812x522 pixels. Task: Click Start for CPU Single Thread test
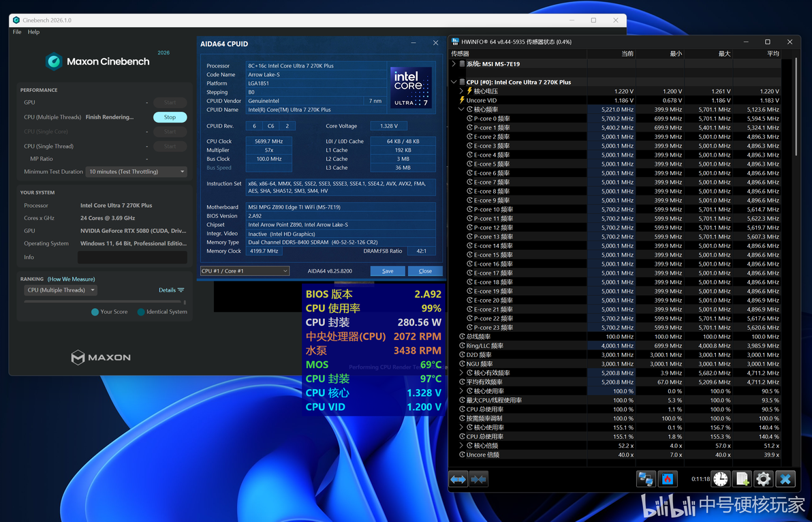(170, 147)
